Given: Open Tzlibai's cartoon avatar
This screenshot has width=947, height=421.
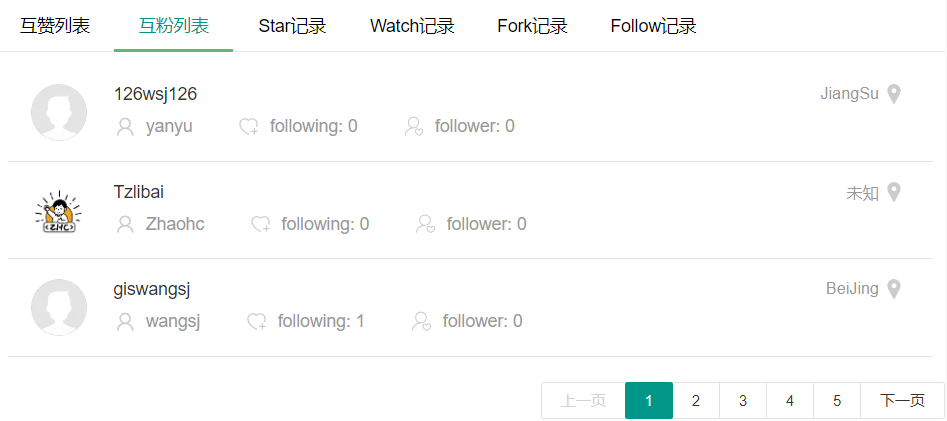Looking at the screenshot, I should (x=59, y=211).
